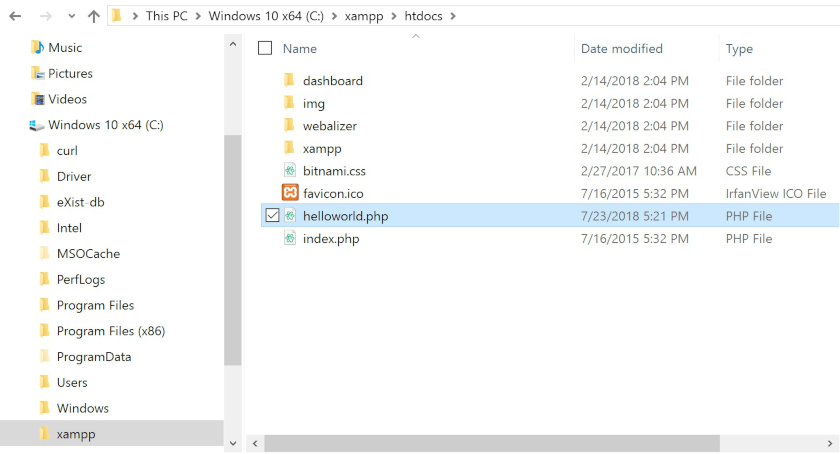Screen dimensions: 840x454
Task: Open the webalizer folder in file list
Action: [x=329, y=126]
